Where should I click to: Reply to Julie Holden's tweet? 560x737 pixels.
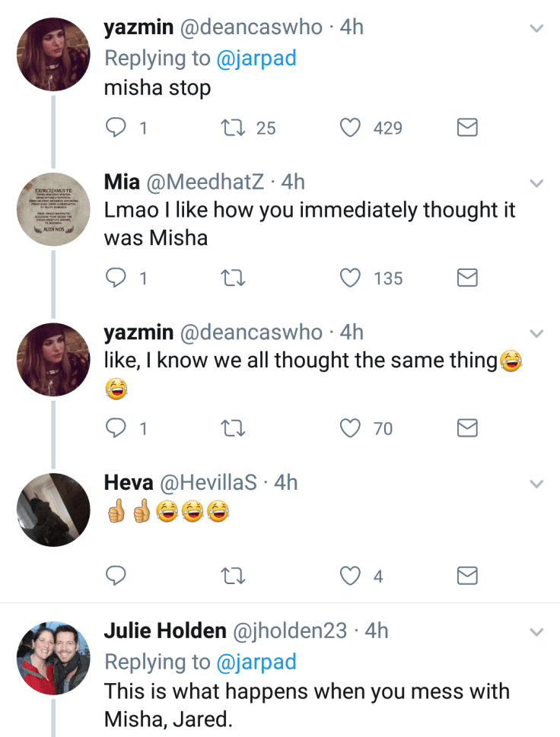click(x=116, y=732)
